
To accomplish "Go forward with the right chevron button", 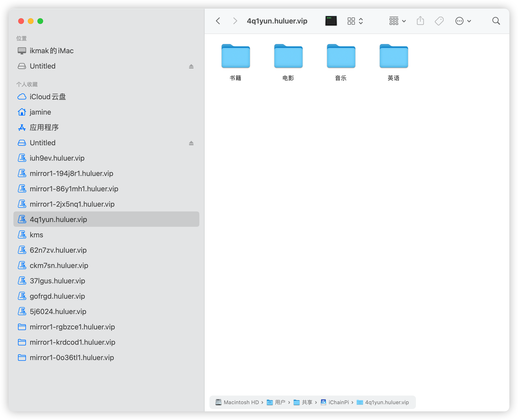I will (x=235, y=21).
